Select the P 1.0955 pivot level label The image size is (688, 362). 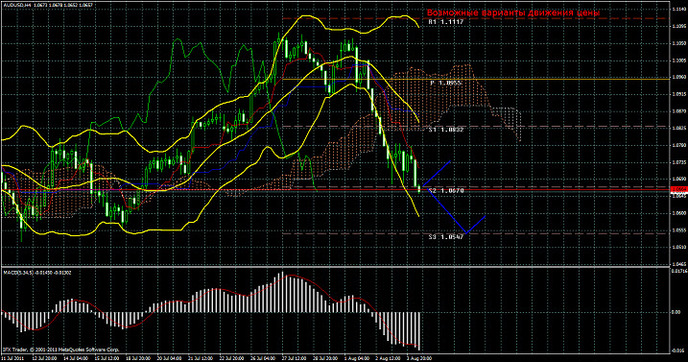[x=446, y=82]
